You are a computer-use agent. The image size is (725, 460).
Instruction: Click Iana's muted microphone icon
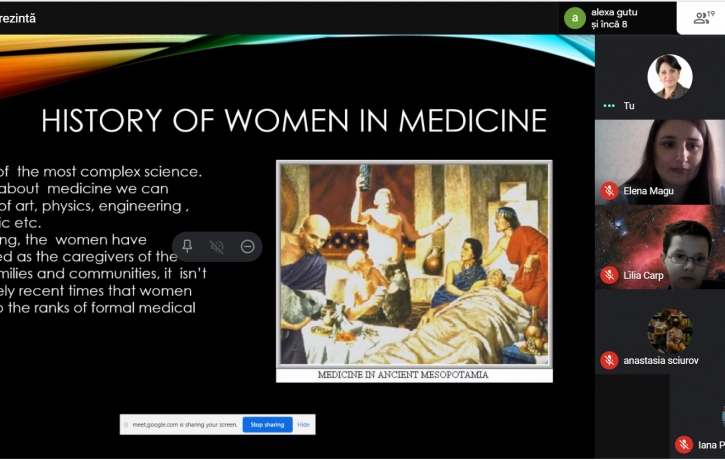[684, 445]
